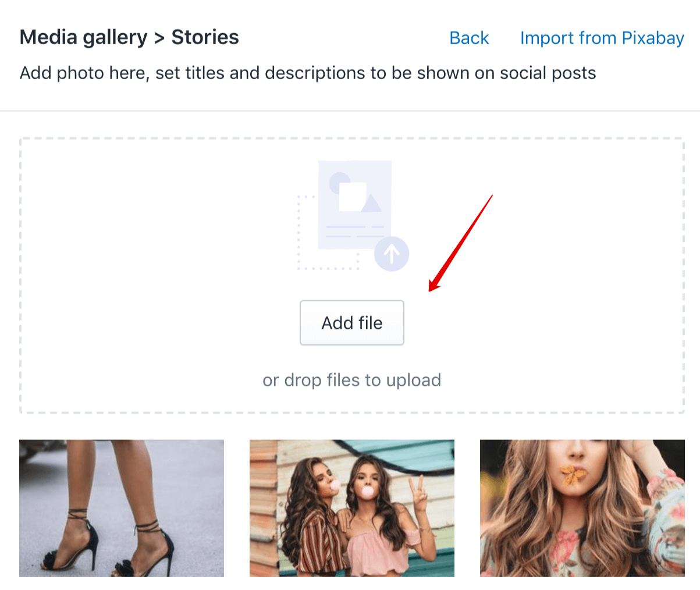Click the upload document illustration icon

coord(353,216)
